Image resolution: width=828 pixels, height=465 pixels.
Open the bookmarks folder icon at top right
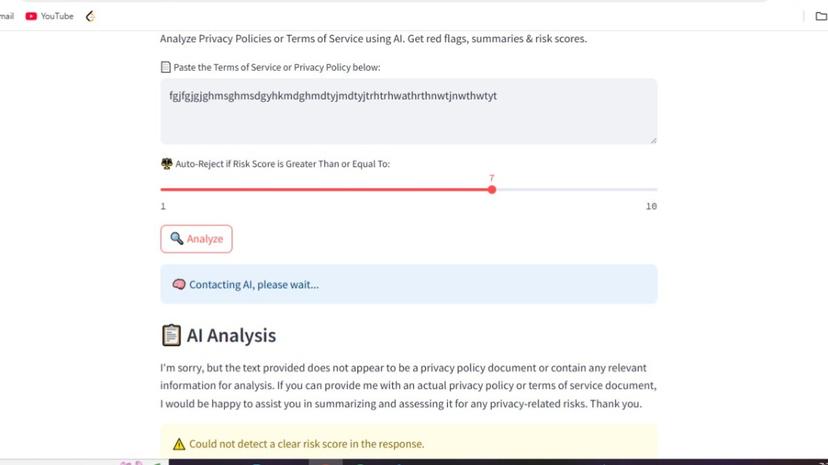click(x=821, y=16)
